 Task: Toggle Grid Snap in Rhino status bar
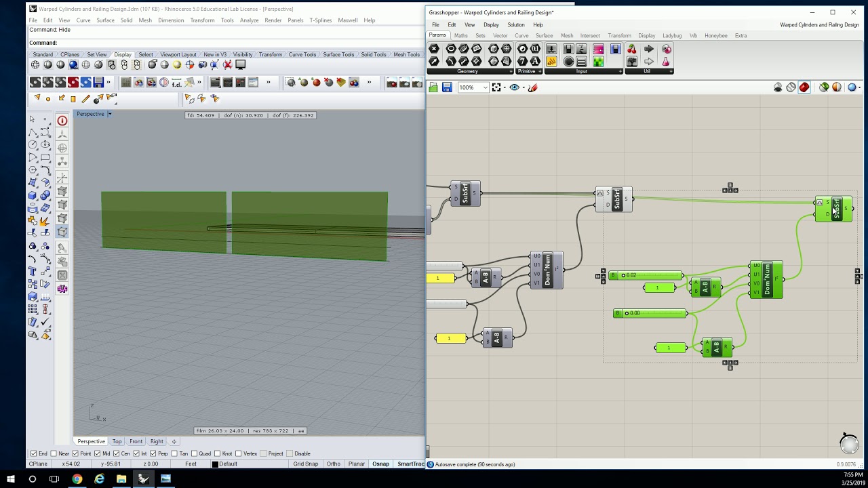(306, 464)
